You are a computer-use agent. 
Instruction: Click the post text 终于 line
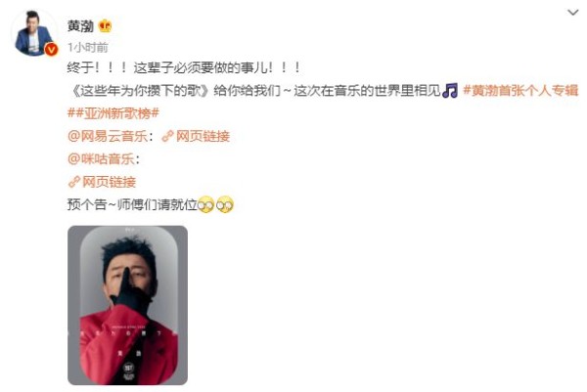point(184,67)
